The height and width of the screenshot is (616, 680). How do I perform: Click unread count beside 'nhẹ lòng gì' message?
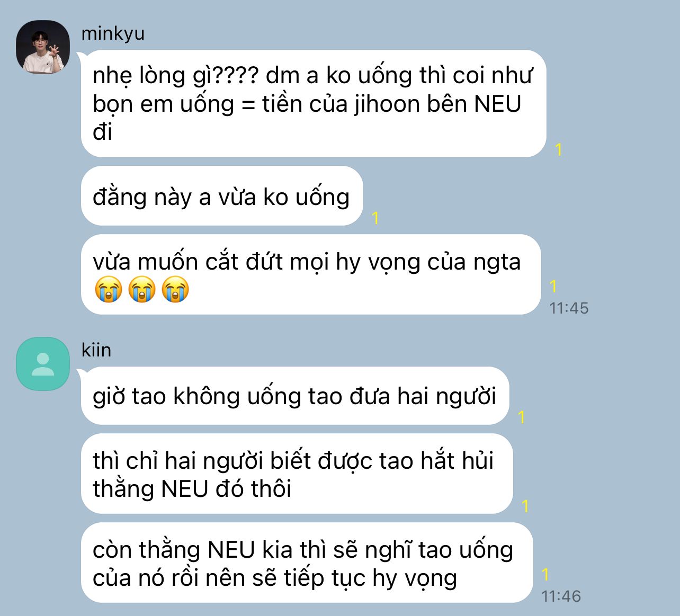558,150
